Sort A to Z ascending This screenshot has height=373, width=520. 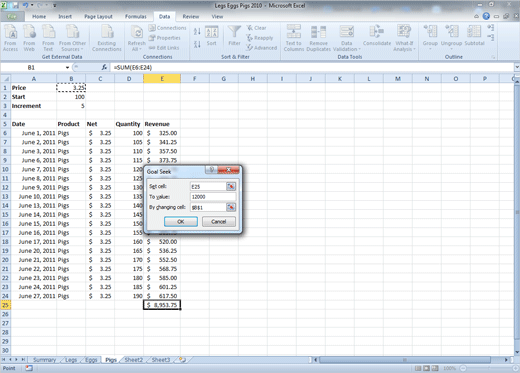coord(197,32)
